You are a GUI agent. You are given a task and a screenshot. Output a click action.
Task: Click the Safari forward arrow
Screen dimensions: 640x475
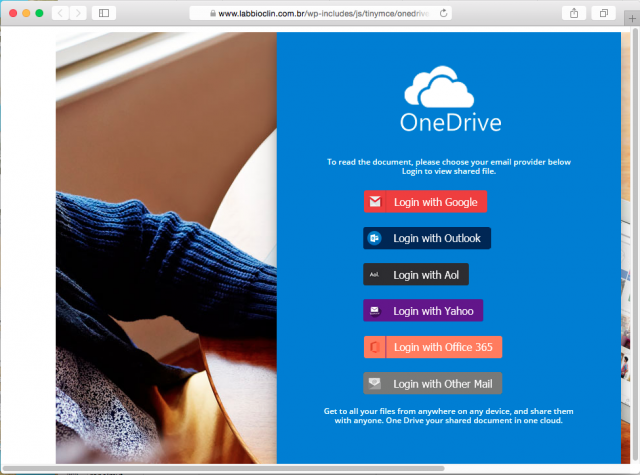78,13
